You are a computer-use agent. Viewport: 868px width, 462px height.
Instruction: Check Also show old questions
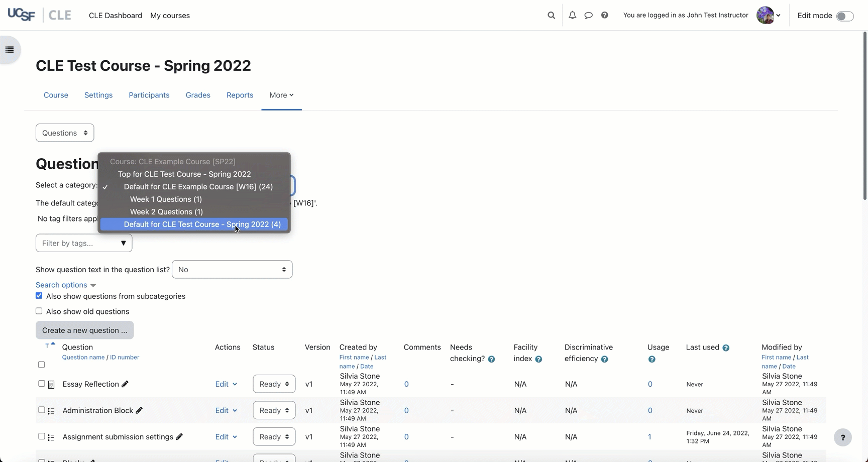point(39,311)
